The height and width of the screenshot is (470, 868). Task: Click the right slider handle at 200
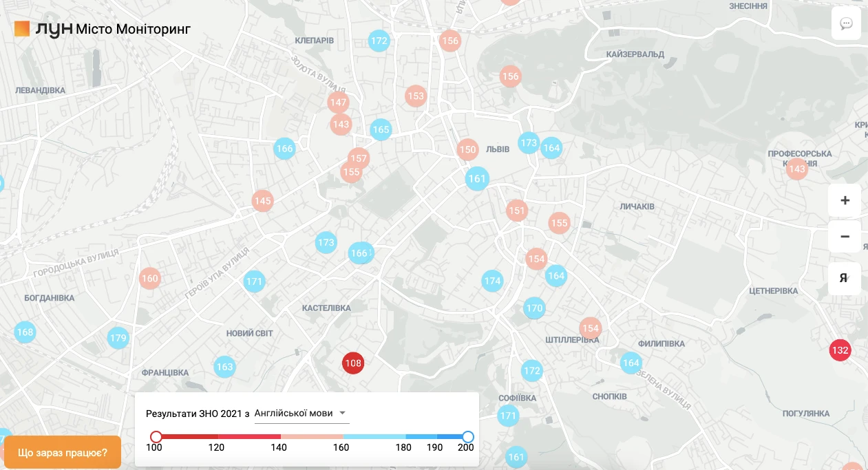468,436
